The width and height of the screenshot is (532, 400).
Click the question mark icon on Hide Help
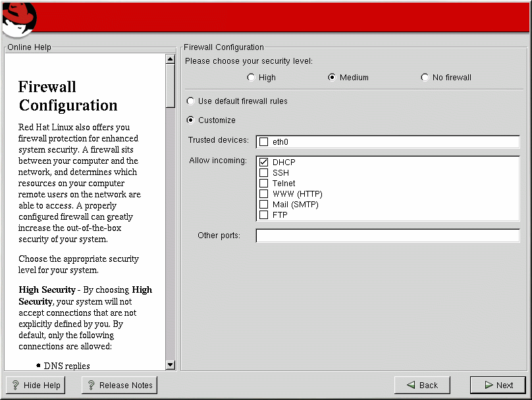tap(16, 385)
